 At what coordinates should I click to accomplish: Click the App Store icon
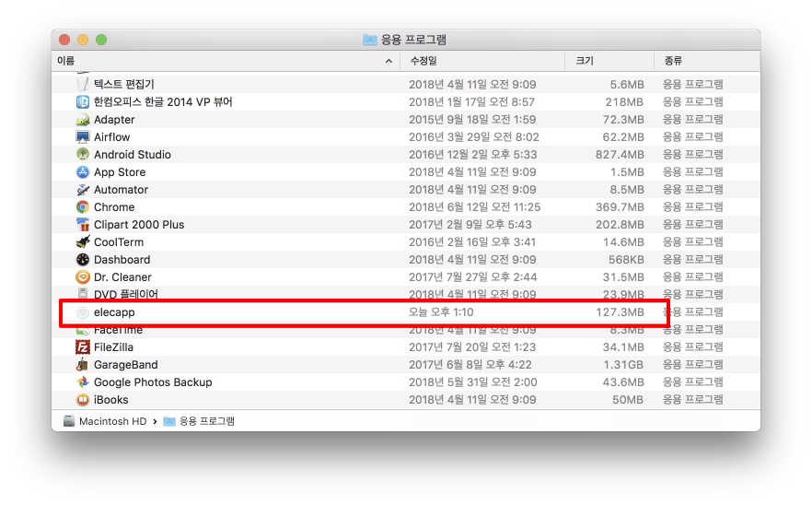pos(83,172)
